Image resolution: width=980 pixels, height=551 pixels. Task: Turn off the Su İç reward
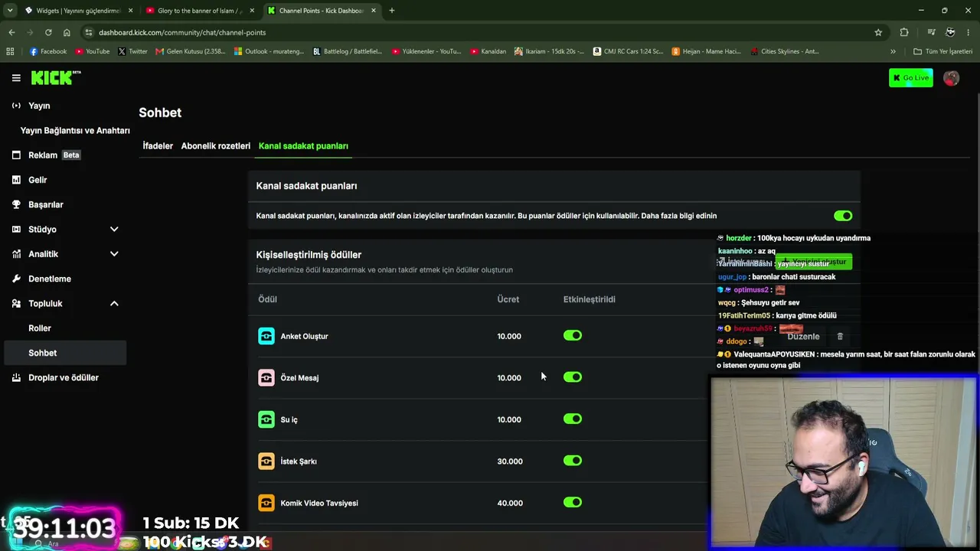(x=573, y=419)
